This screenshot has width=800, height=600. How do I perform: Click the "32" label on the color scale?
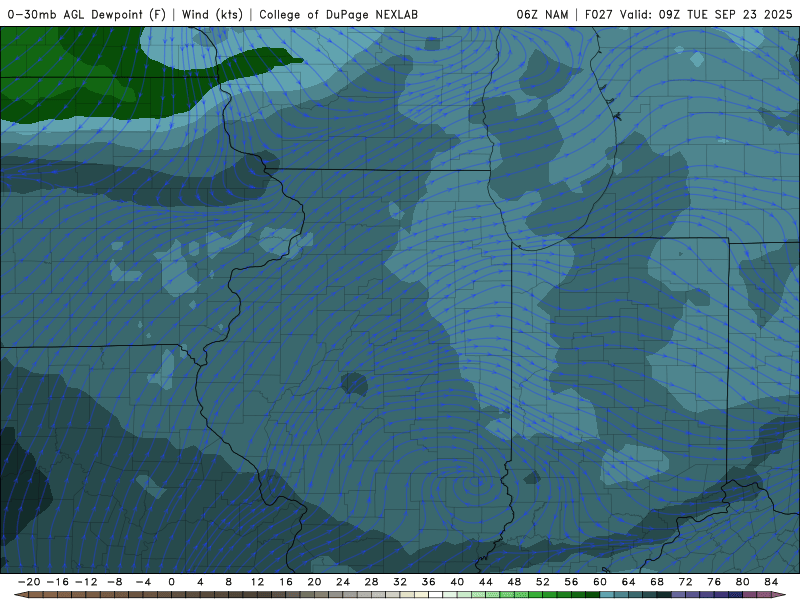click(400, 582)
